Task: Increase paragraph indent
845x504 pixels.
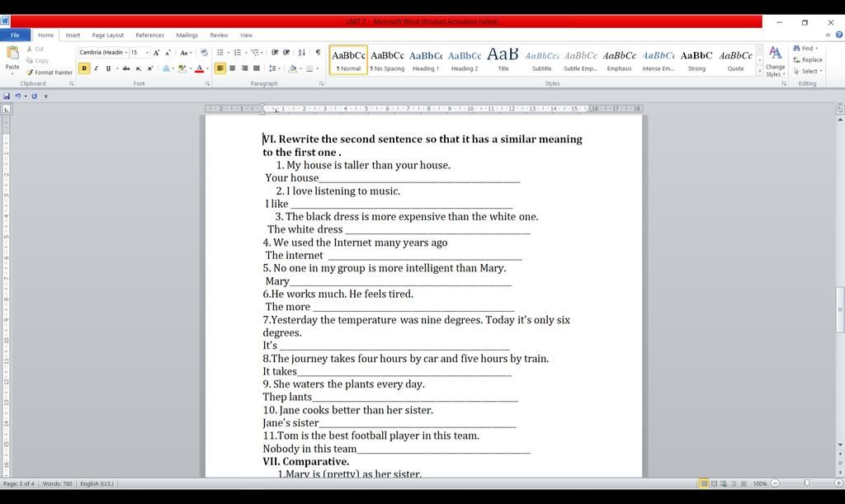Action: tap(286, 53)
